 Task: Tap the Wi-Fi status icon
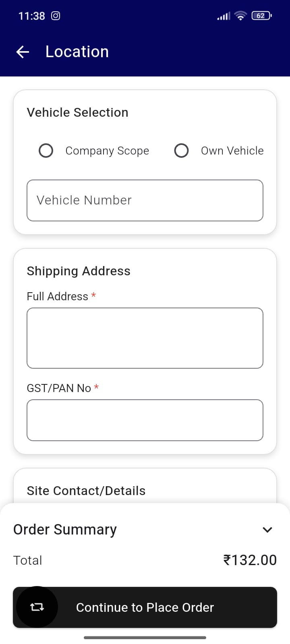coord(241,16)
